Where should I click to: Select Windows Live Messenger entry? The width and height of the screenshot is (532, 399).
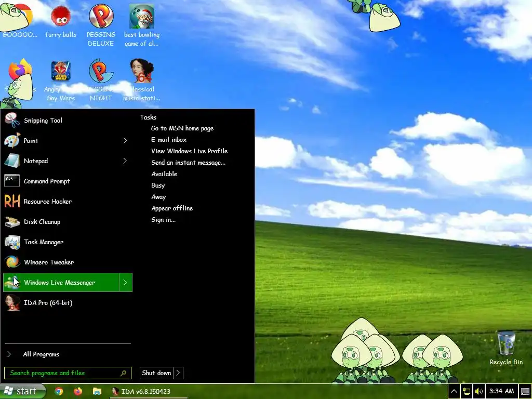(61, 282)
